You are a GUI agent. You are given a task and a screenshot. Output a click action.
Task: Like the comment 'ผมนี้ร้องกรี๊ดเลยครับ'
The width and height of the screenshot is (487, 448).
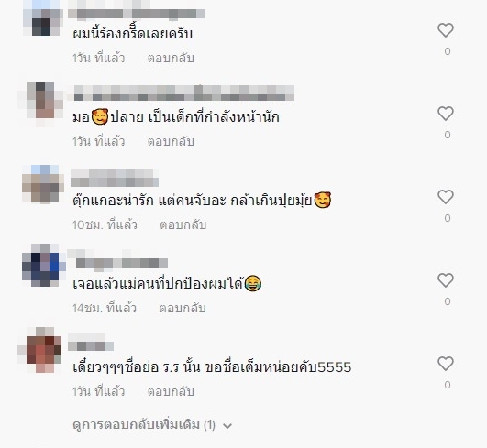pos(446,30)
